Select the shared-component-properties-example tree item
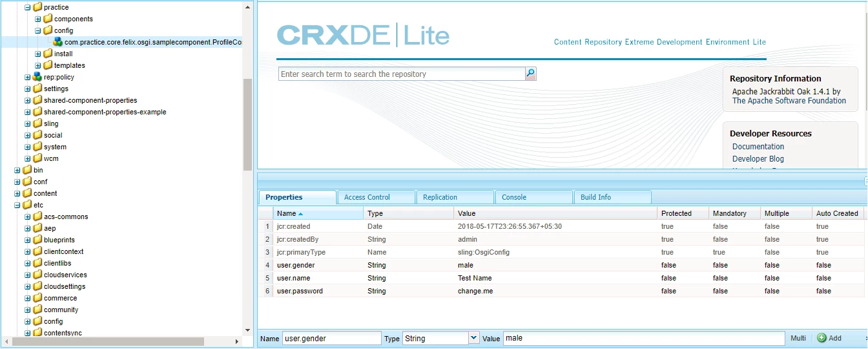This screenshot has height=349, width=868. (105, 112)
